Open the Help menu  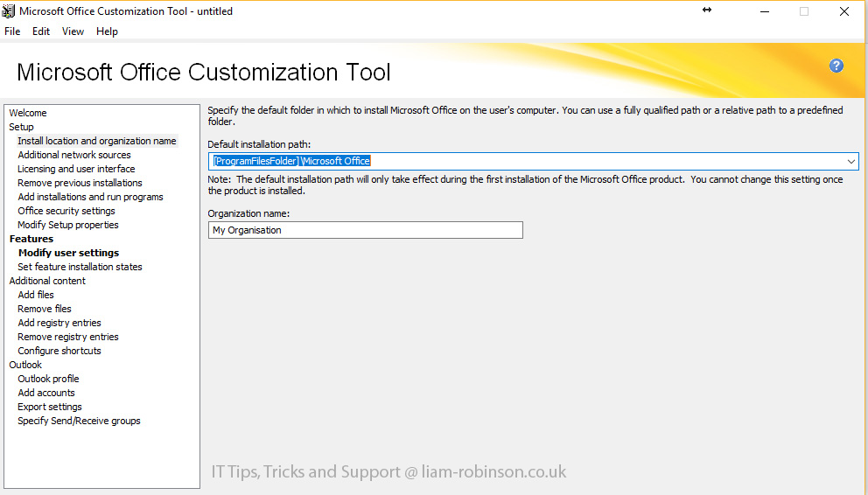coord(107,31)
